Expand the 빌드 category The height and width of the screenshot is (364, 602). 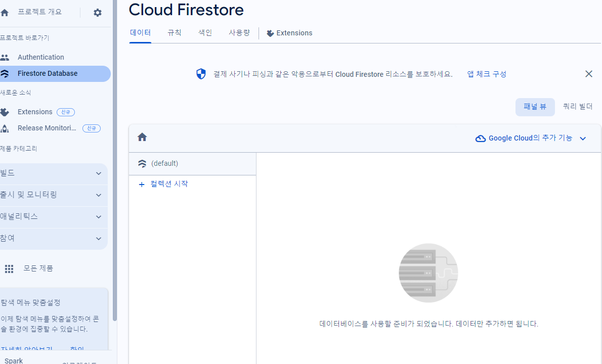(53, 173)
